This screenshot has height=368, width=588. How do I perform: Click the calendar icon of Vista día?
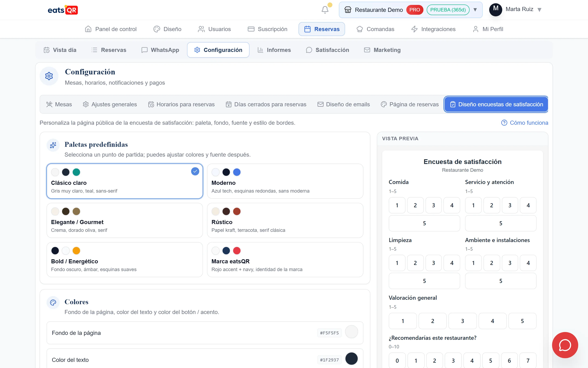pos(47,50)
